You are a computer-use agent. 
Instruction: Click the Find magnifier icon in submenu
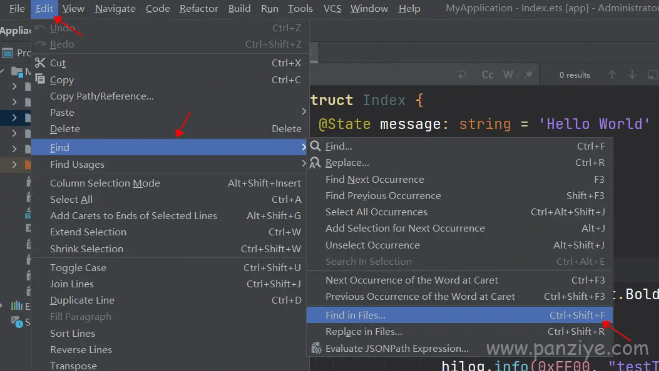[315, 146]
